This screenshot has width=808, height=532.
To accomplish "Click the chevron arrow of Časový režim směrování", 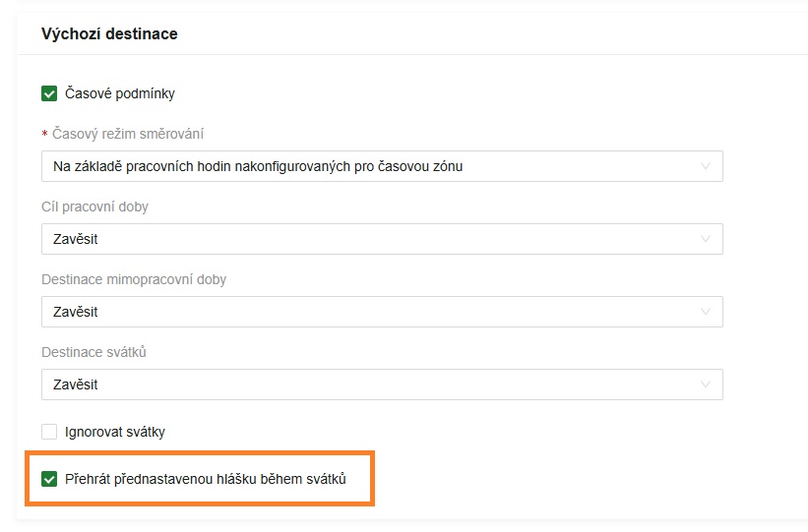I will tap(705, 166).
